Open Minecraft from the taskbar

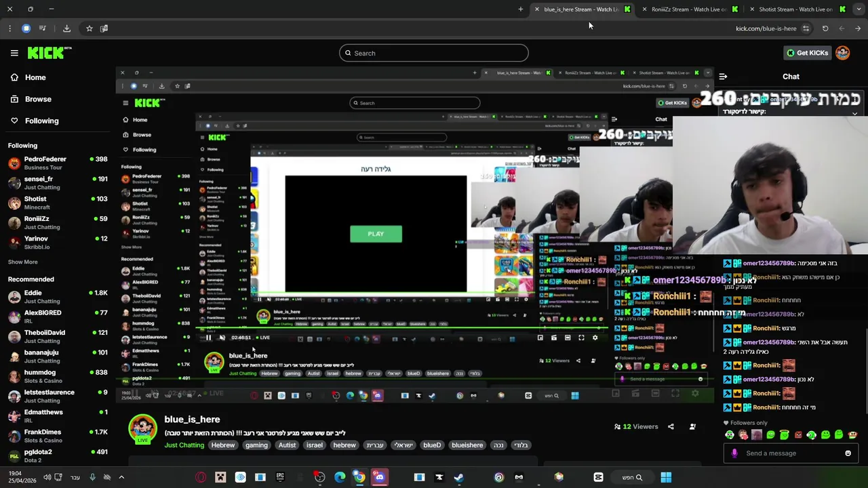coord(220,477)
